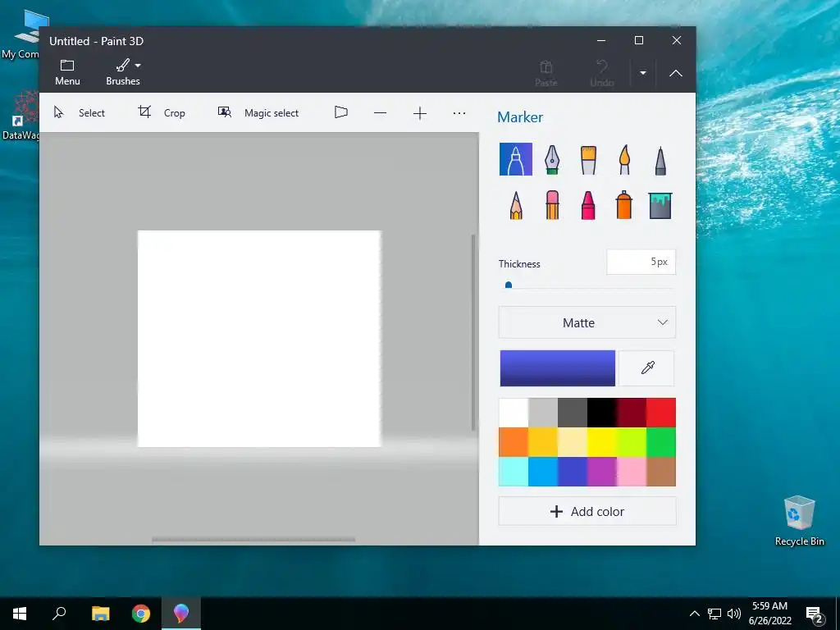Open taskbar Search
Viewport: 840px width, 630px height.
click(59, 614)
